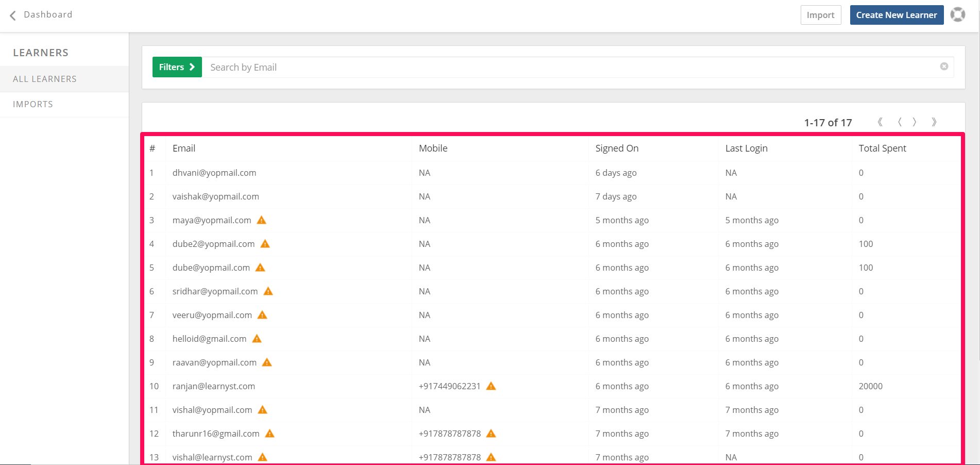This screenshot has width=980, height=465.
Task: Click '7 days ago' signed-on value
Action: tap(616, 196)
